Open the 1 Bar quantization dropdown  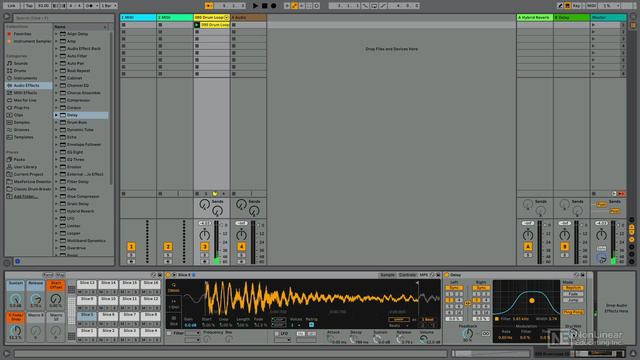coord(109,6)
